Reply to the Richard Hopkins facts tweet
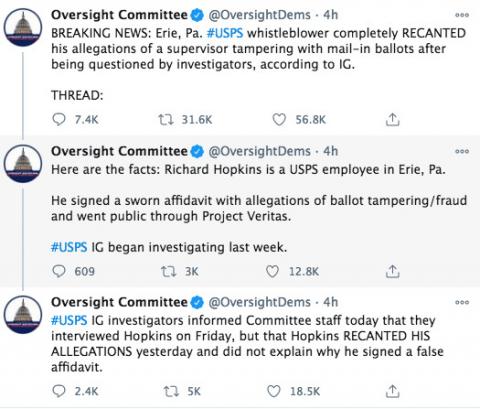The image size is (480, 409). point(59,271)
